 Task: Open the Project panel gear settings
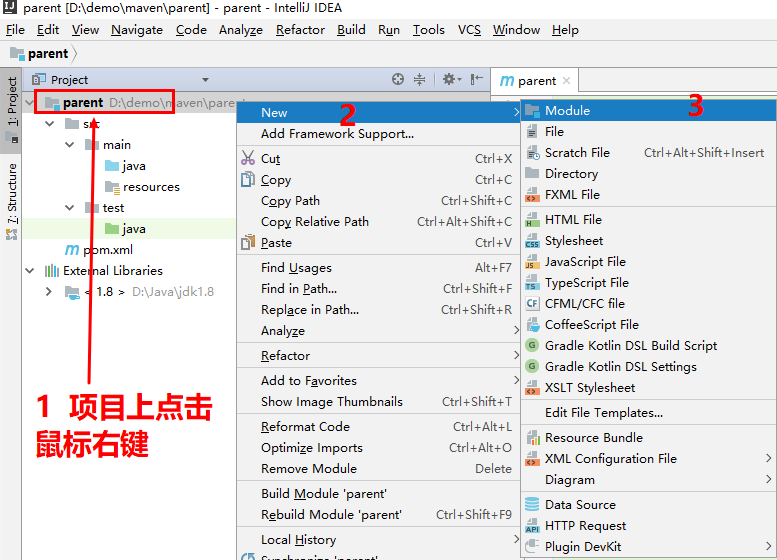point(451,79)
